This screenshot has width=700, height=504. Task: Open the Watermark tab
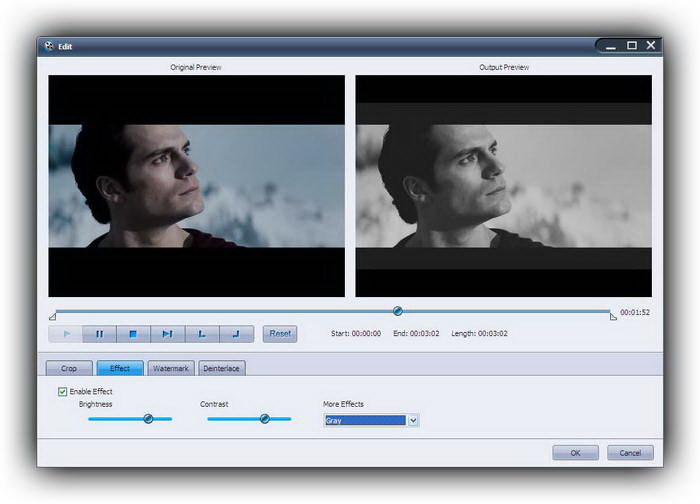[x=170, y=368]
